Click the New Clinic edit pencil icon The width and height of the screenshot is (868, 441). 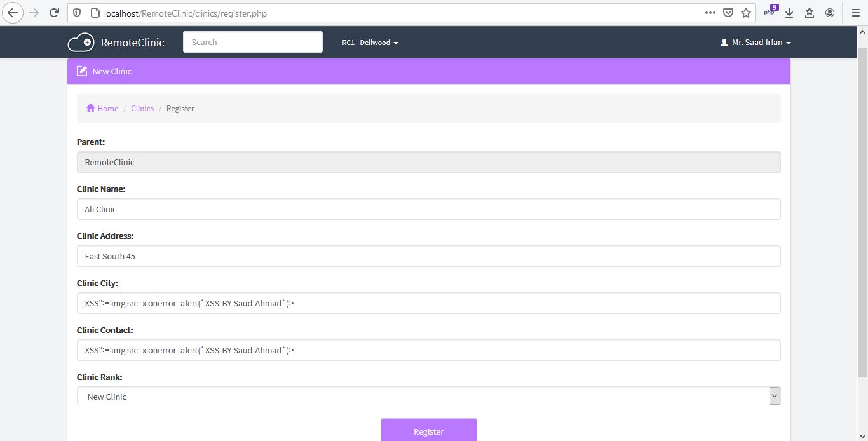point(82,71)
